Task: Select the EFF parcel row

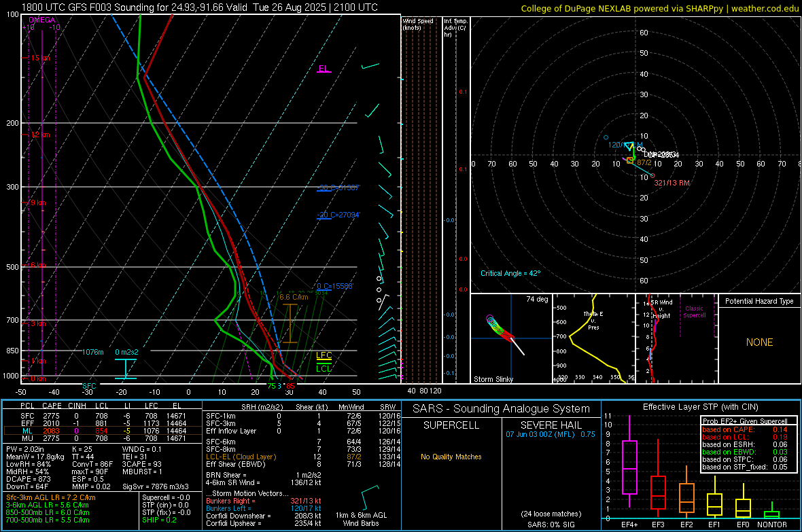Action: (x=103, y=423)
